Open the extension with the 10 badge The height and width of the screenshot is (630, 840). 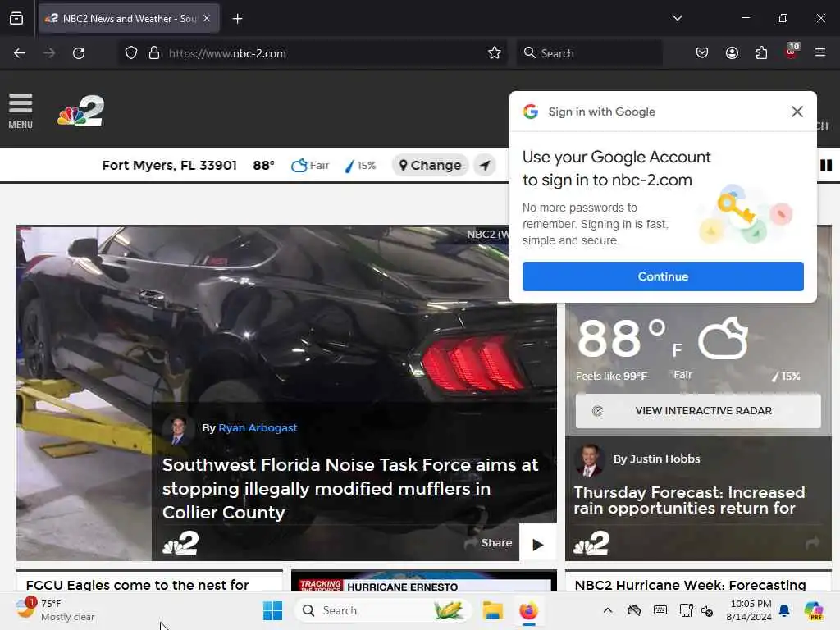pos(792,52)
